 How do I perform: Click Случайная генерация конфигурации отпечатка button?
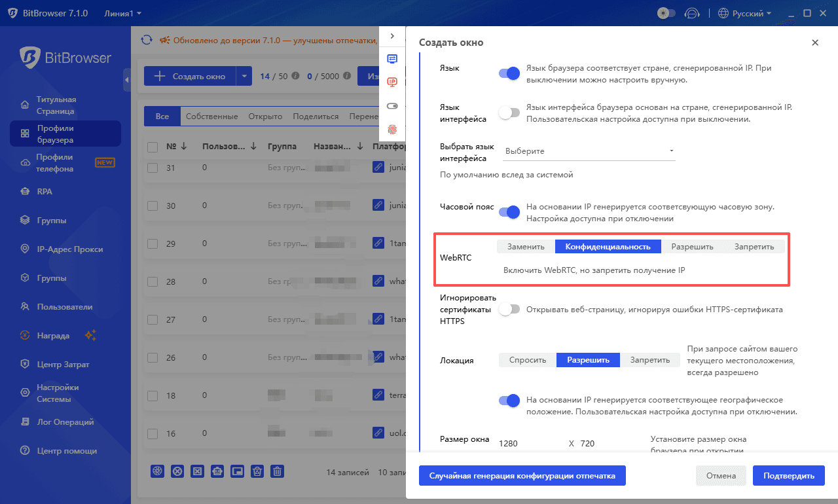[522, 475]
